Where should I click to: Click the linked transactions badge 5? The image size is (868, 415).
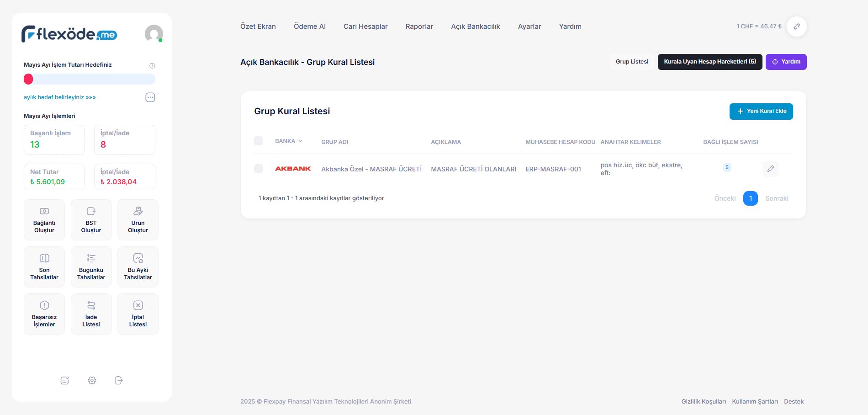coord(727,167)
